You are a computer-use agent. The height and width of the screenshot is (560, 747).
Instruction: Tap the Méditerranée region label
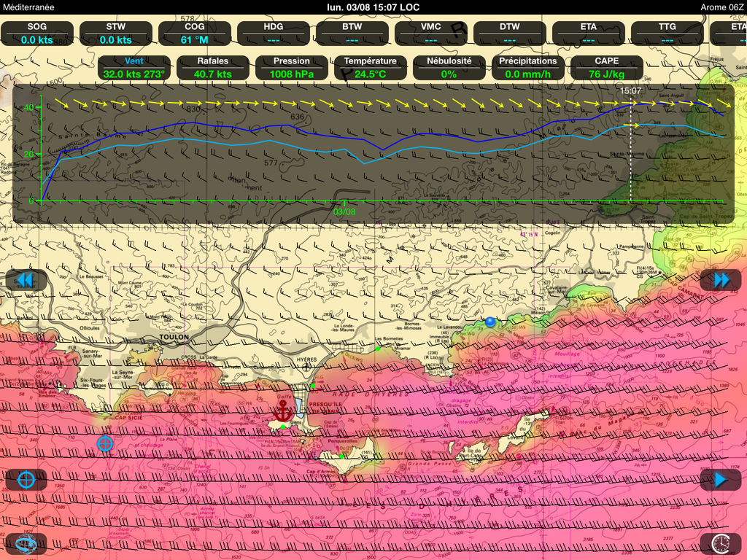pos(28,7)
